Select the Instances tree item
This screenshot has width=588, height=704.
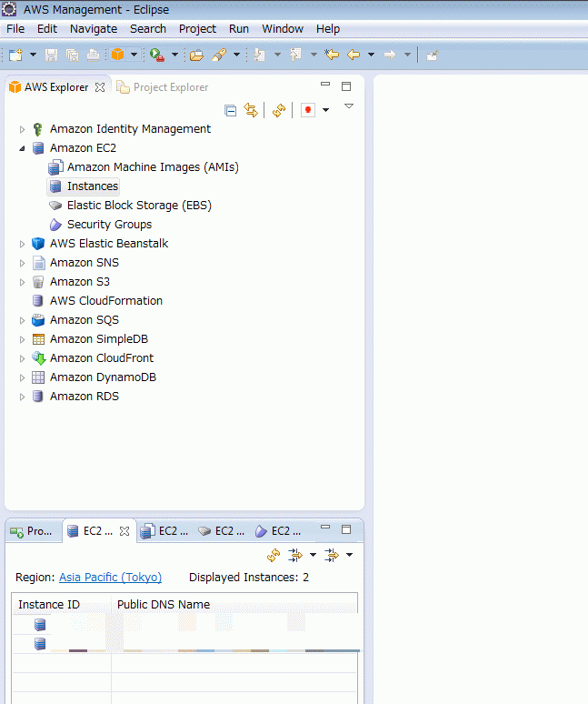pos(84,186)
